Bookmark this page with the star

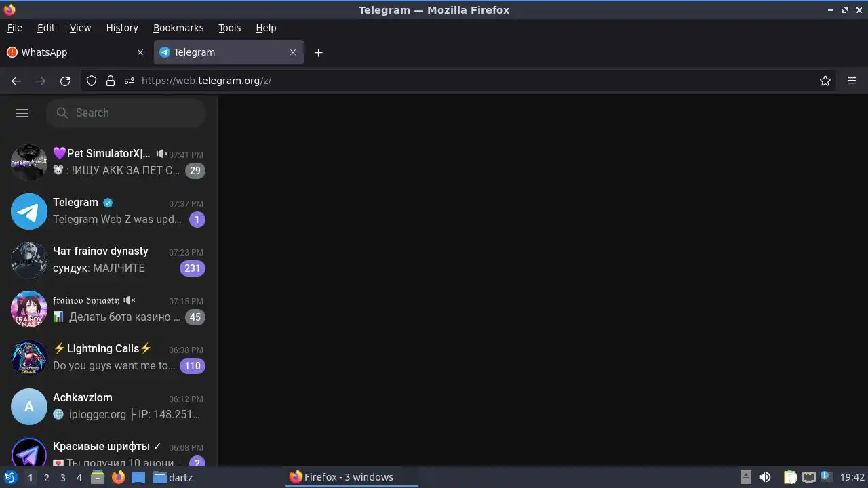coord(825,81)
